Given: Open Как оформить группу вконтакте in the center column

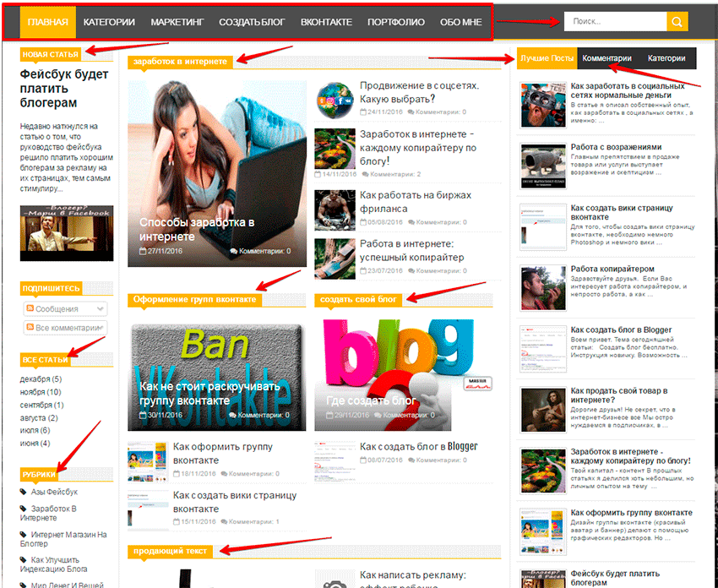Looking at the screenshot, I should point(222,454).
